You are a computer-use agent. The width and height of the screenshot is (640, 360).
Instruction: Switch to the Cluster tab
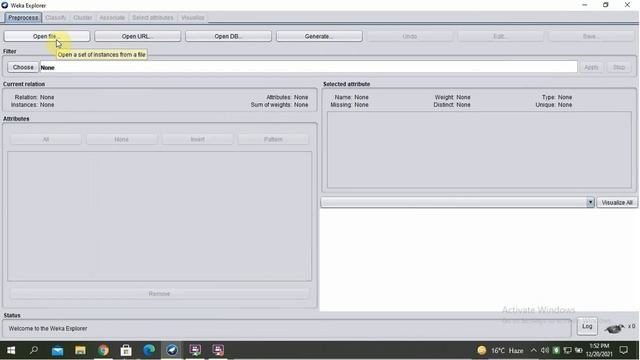click(82, 18)
